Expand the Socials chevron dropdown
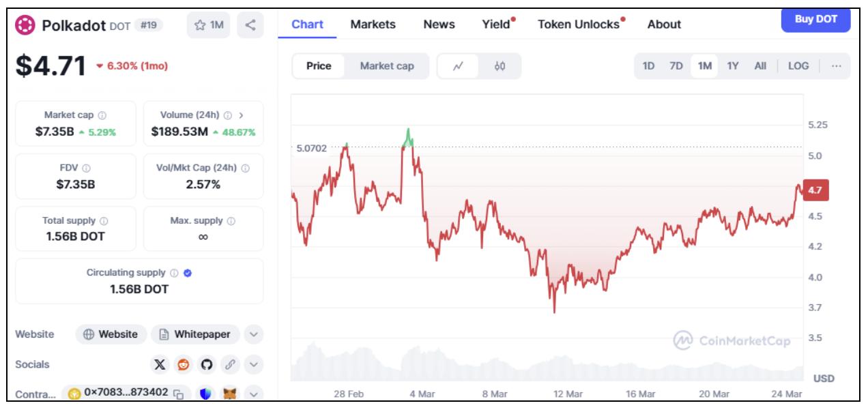Image resolution: width=868 pixels, height=412 pixels. coord(253,364)
